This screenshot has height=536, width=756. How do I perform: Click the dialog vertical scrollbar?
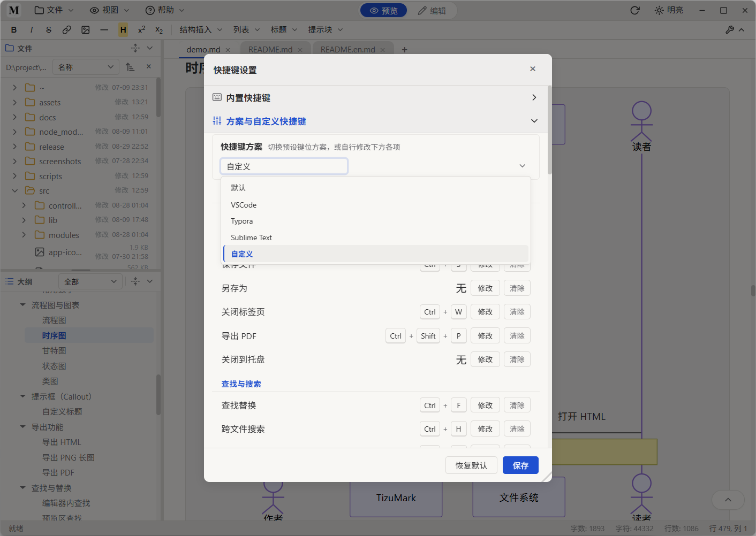550,130
